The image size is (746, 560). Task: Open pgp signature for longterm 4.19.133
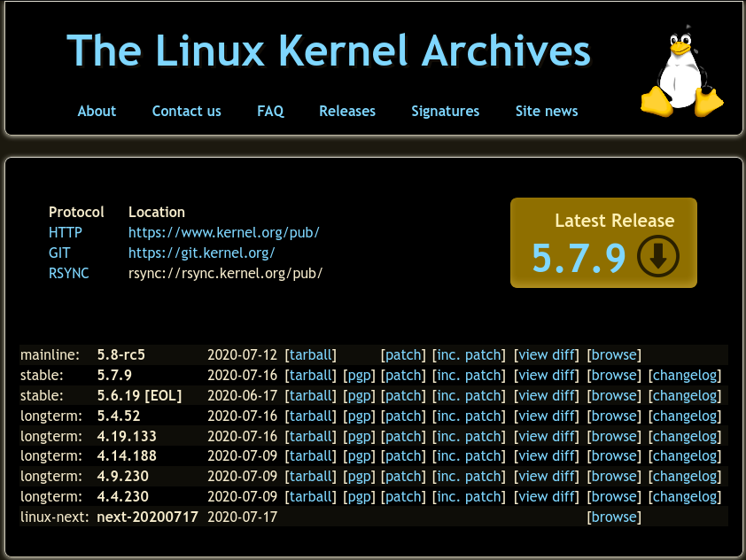359,436
